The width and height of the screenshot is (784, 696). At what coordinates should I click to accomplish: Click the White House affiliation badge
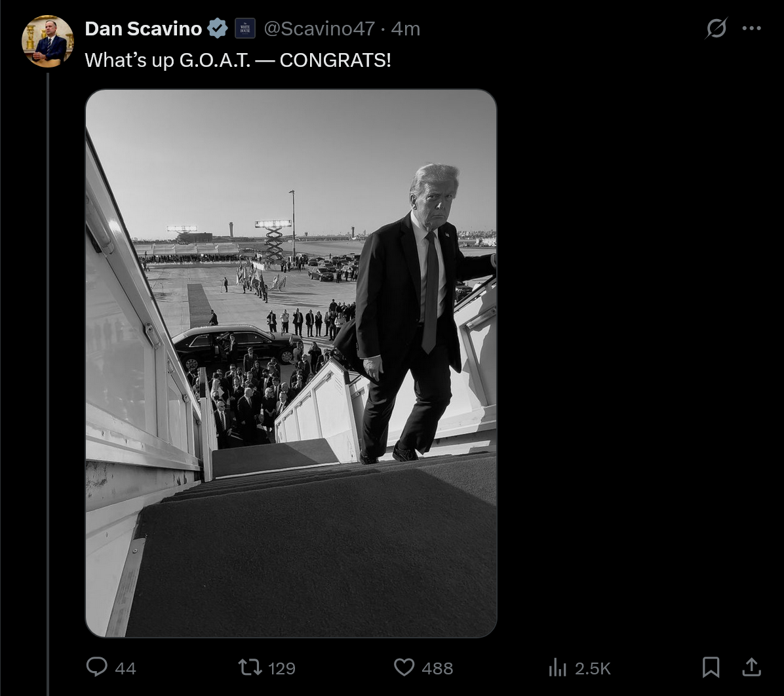coord(245,28)
